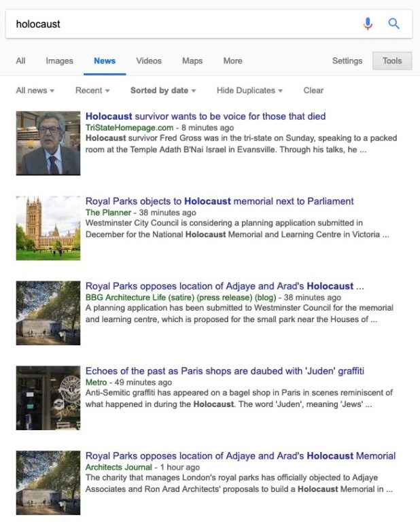
Task: Open BBG Architecture Life 'Royal Parks opposes' article
Action: coord(224,286)
